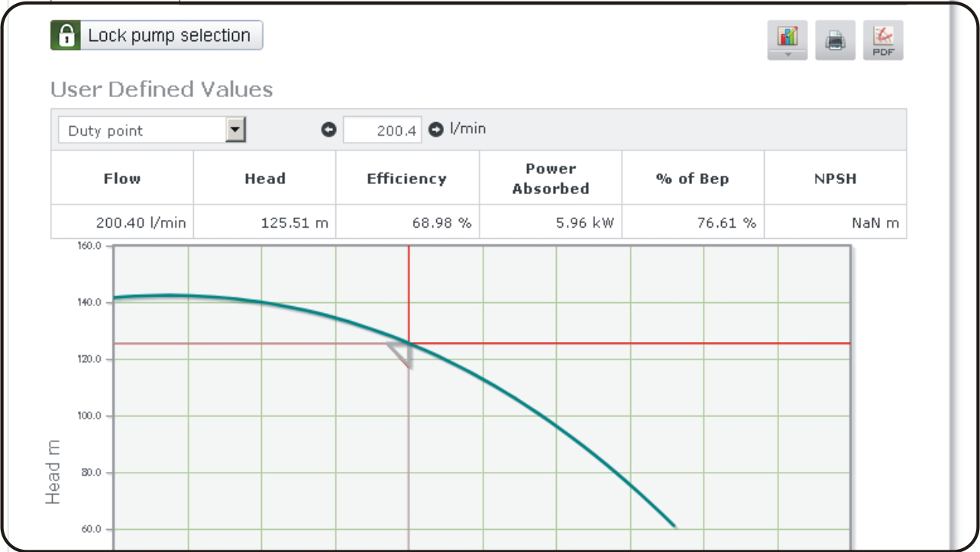Click the 68.98 % efficiency value cell
This screenshot has width=980, height=552.
pos(407,223)
